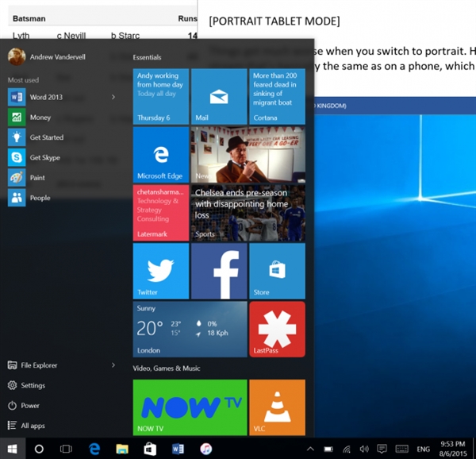The image size is (476, 459).
Task: Toggle the Task View button
Action: click(67, 449)
